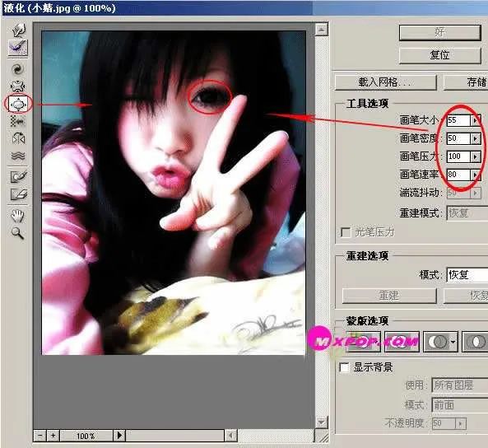Click the 画笔压力 value field
The width and height of the screenshot is (488, 448).
pos(458,156)
